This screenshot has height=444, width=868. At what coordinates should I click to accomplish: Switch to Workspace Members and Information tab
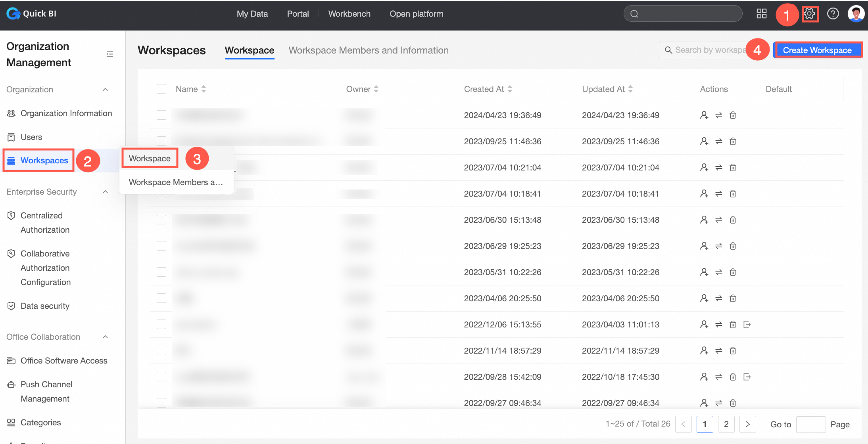tap(369, 50)
